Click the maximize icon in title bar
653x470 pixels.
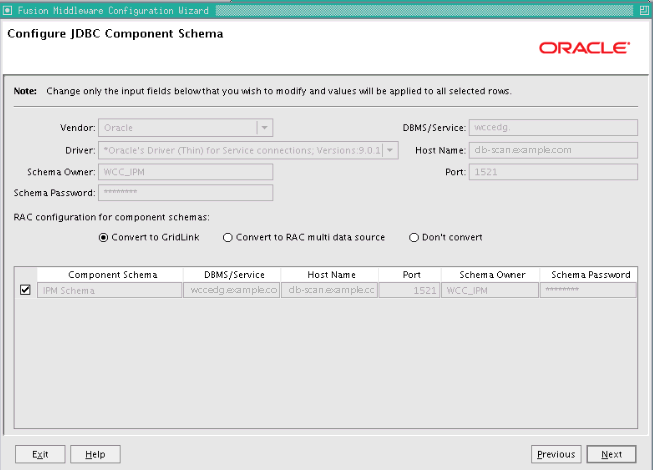[x=644, y=10]
